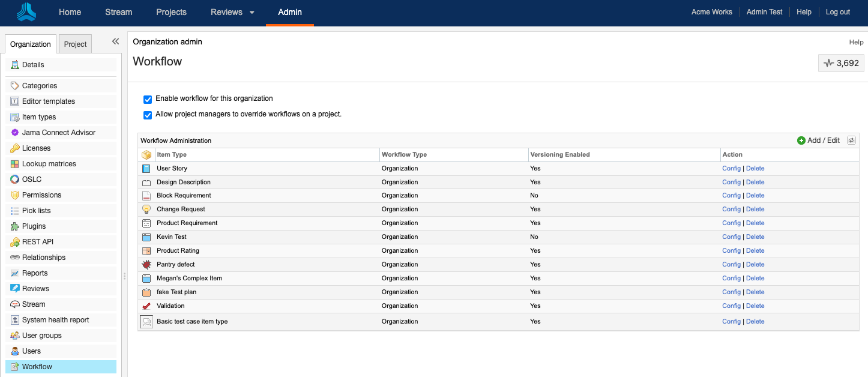Delete the fake Test plan workflow
This screenshot has height=377, width=868.
755,292
